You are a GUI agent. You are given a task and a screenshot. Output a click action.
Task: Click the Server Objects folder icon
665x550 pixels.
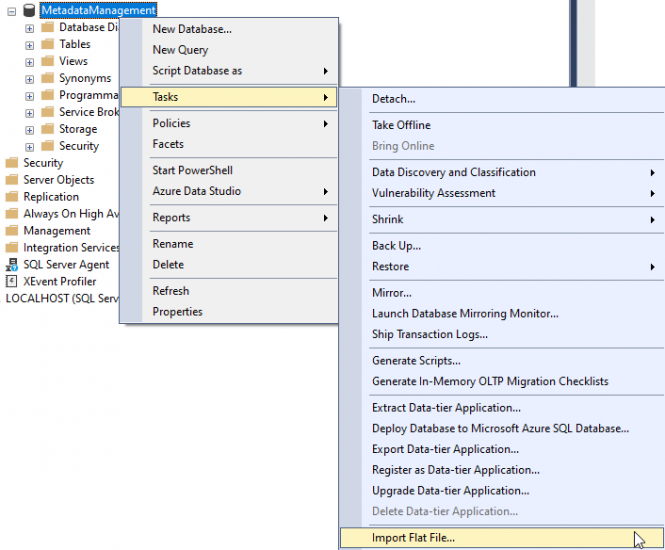[12, 180]
